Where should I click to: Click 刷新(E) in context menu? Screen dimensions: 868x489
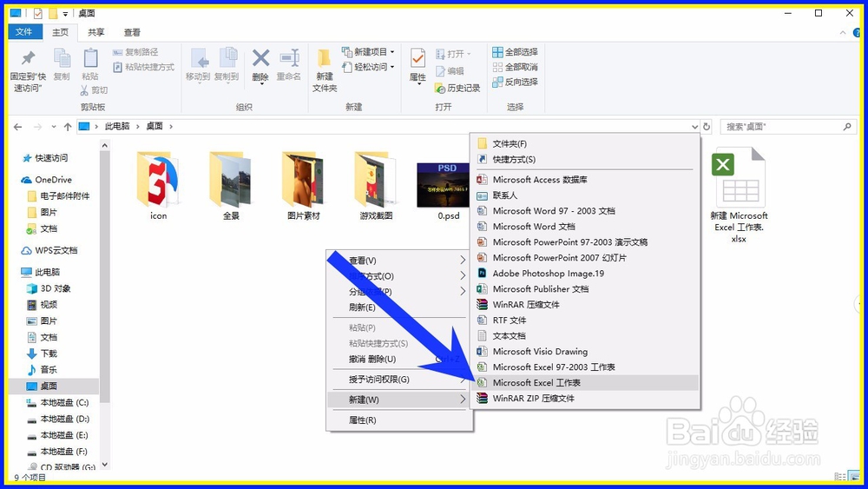click(x=399, y=307)
